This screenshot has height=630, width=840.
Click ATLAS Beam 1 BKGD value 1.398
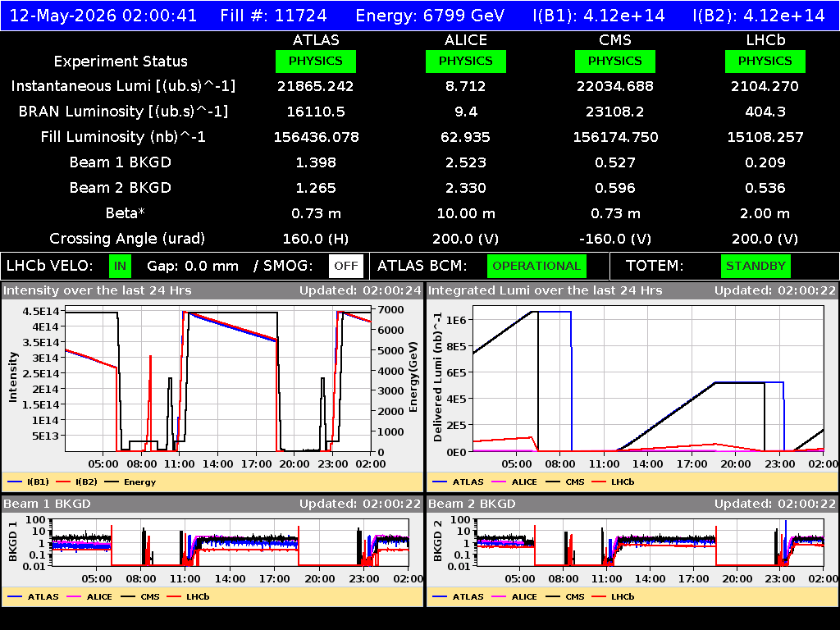(316, 162)
